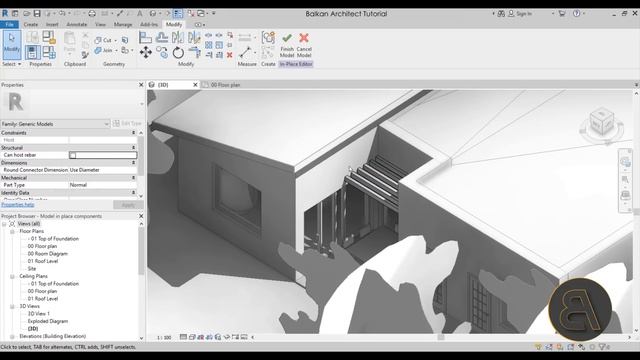Click the Match Type Properties brush icon
640x360 pixels.
pyautogui.click(x=85, y=54)
